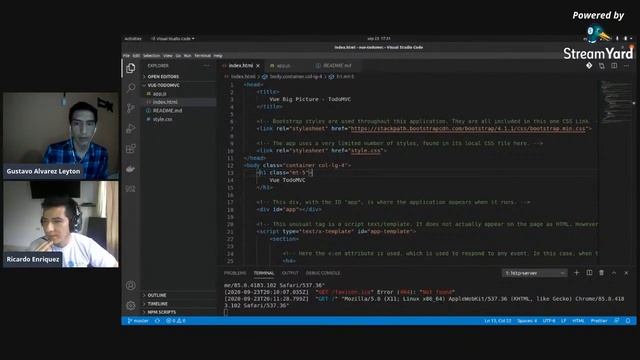
Task: Open the View menu
Action: coord(168,56)
